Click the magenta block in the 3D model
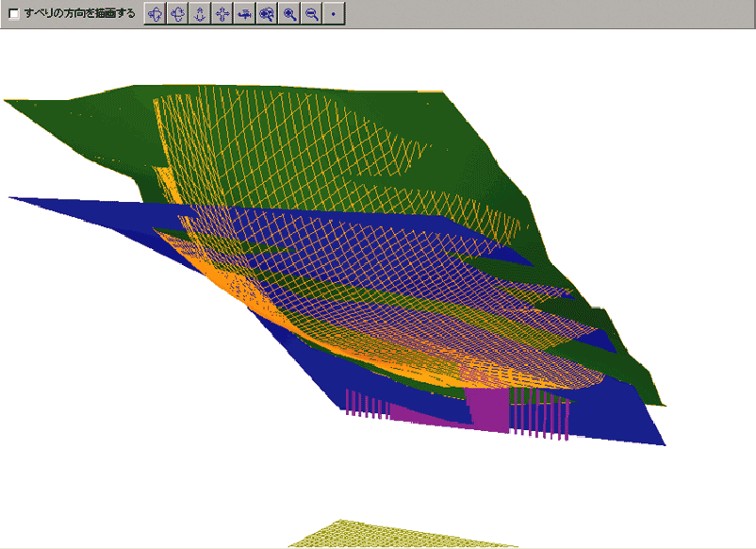This screenshot has height=549, width=756. pos(487,409)
